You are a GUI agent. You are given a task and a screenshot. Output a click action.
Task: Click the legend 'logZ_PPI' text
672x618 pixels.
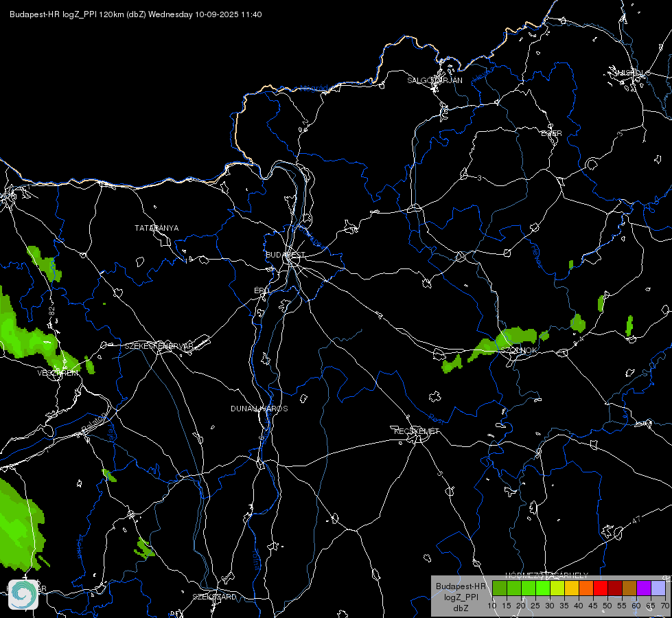coord(461,597)
